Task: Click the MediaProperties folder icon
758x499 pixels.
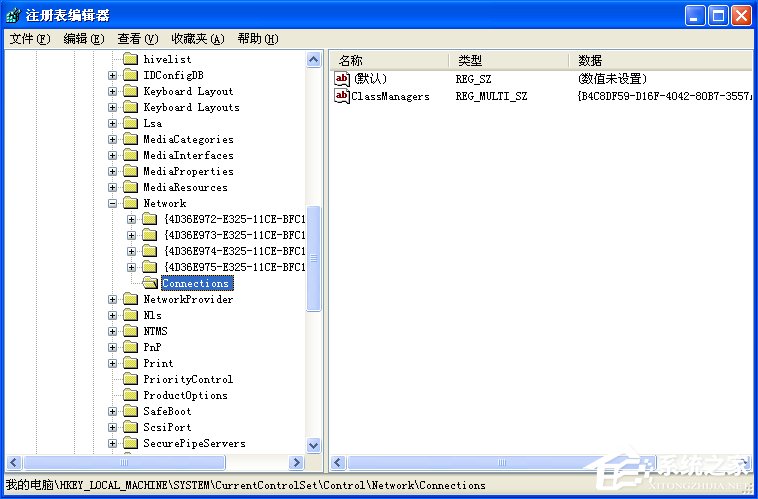Action: [130, 171]
